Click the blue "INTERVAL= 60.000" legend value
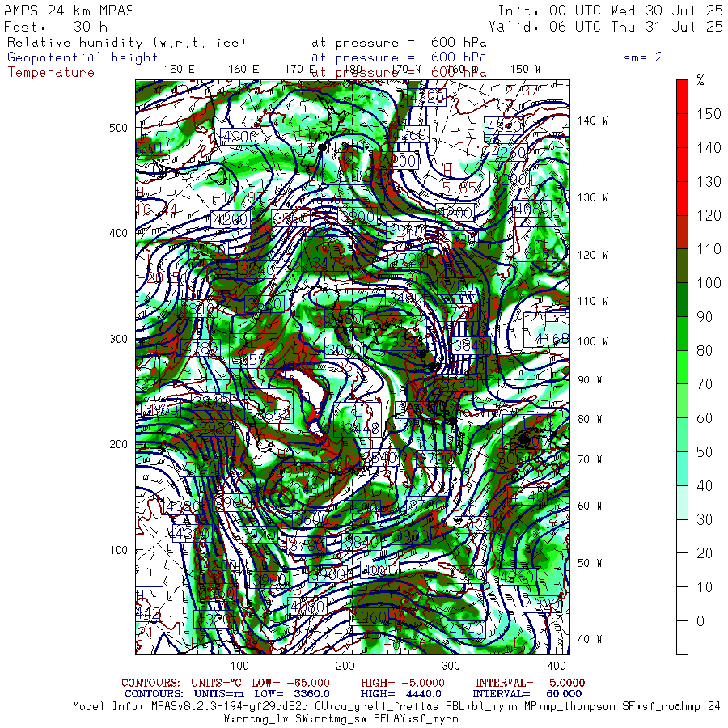This screenshot has width=728, height=728. pyautogui.click(x=527, y=694)
